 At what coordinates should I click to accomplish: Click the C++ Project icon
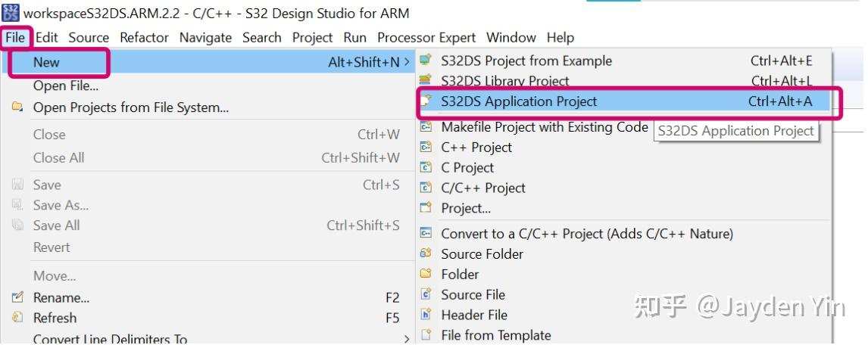[426, 147]
